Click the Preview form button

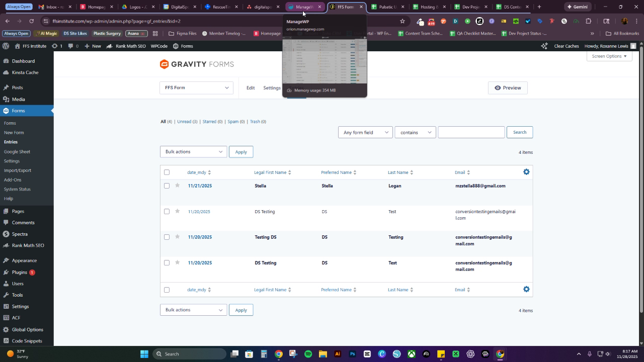point(508,87)
